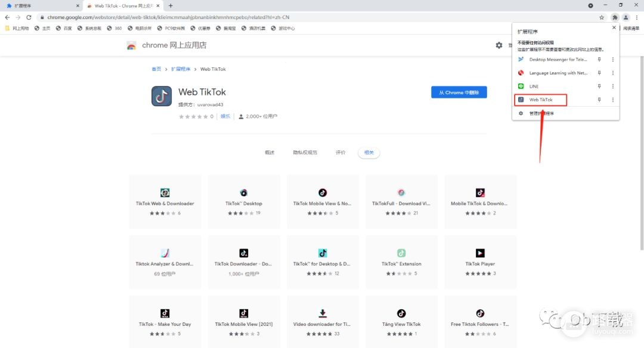Click the Tiktok Analyzer & Downl... icon
This screenshot has height=348, width=644.
tap(165, 253)
